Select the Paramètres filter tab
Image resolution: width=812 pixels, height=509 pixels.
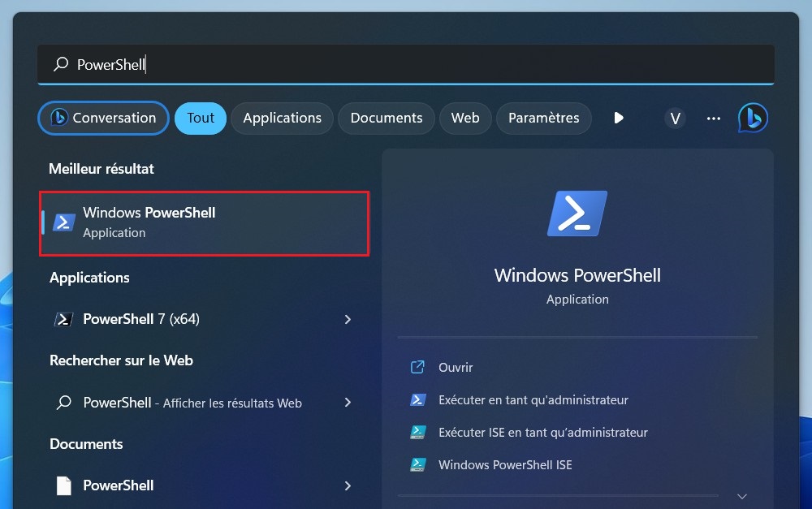[x=543, y=118]
